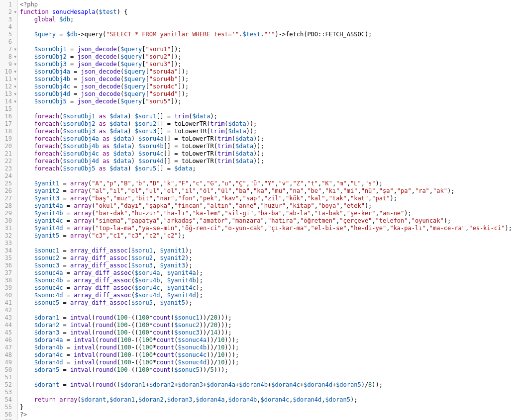
Task: Toggle fold arrow at line 10
Action: click(15, 72)
